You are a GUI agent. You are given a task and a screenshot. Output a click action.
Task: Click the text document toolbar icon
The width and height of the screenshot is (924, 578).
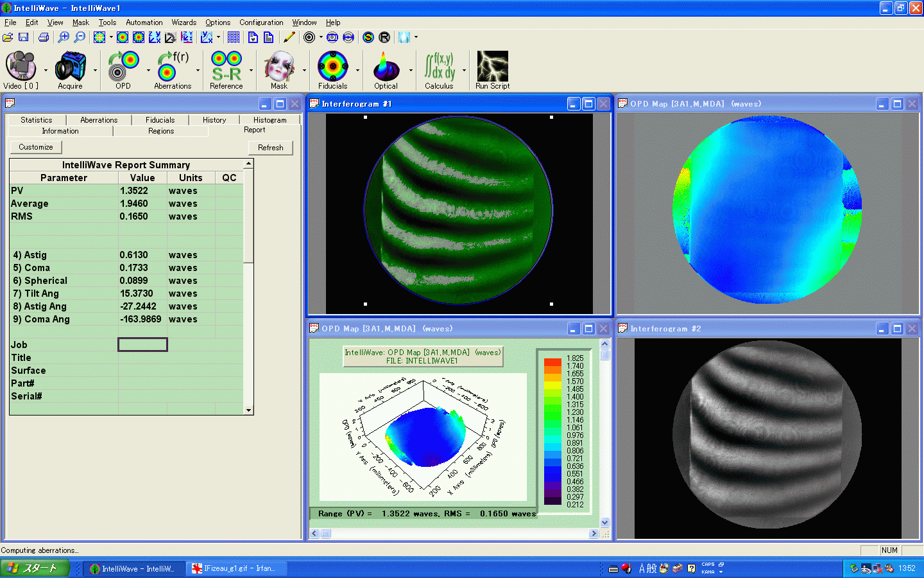point(268,37)
